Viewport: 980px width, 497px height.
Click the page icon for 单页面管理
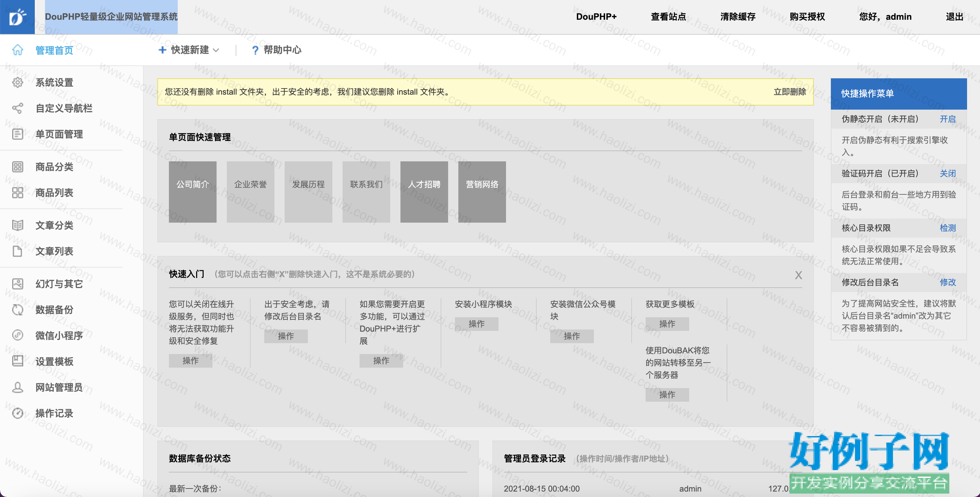click(17, 134)
